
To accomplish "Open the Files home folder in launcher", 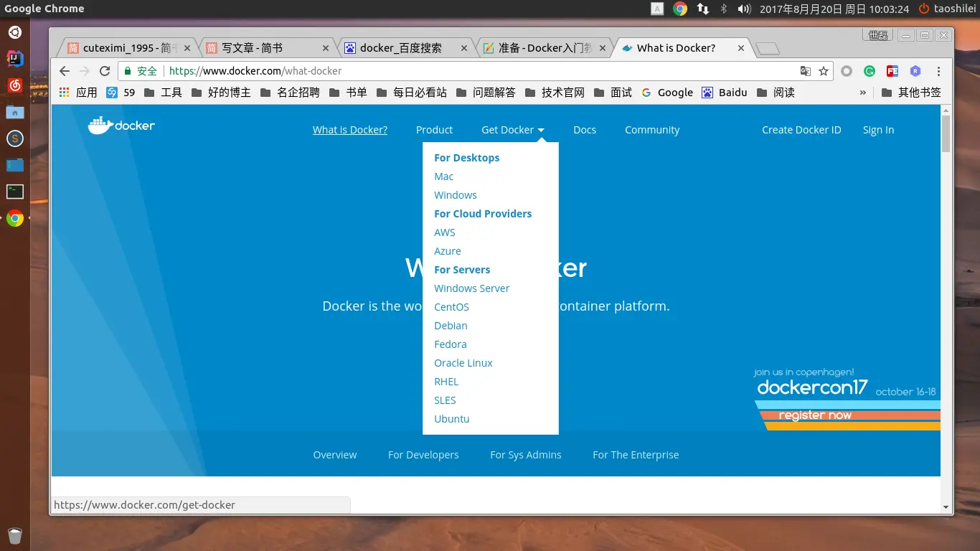I will click(15, 112).
